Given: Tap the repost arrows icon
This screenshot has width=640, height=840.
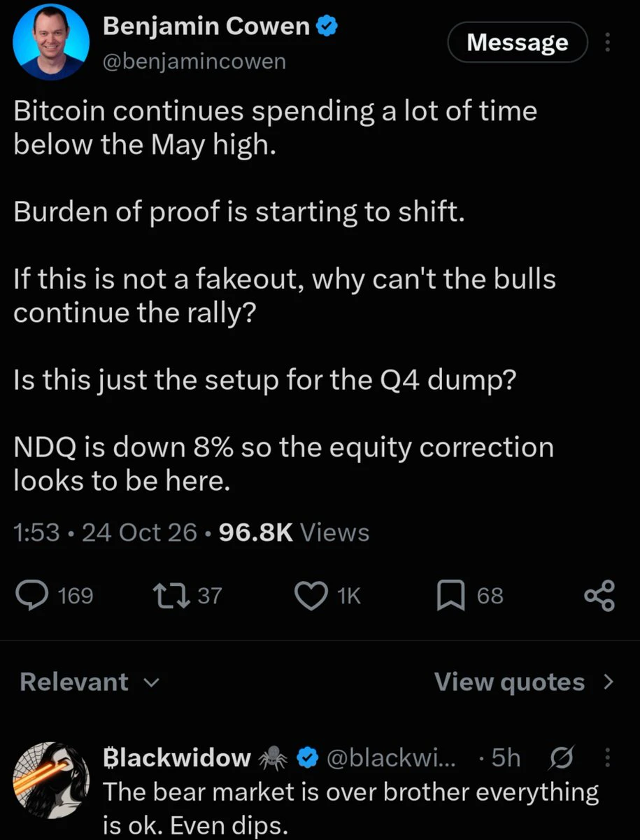Looking at the screenshot, I should click(x=169, y=596).
